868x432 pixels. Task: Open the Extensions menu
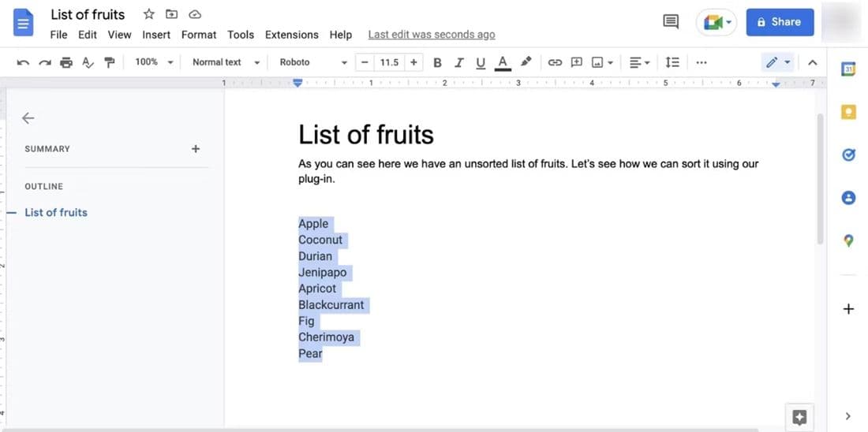[x=291, y=35]
